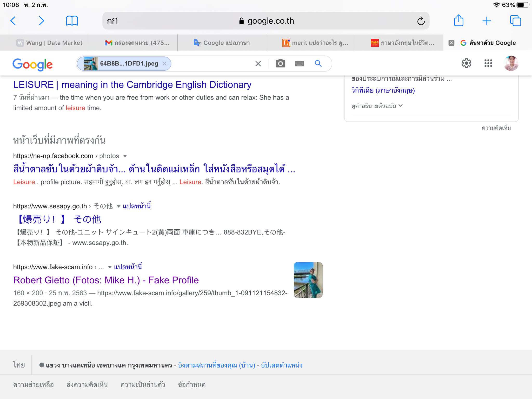
Task: Click 'อิงตามสถานที่ของคุณ (บ้าน)' link
Action: pyautogui.click(x=217, y=365)
